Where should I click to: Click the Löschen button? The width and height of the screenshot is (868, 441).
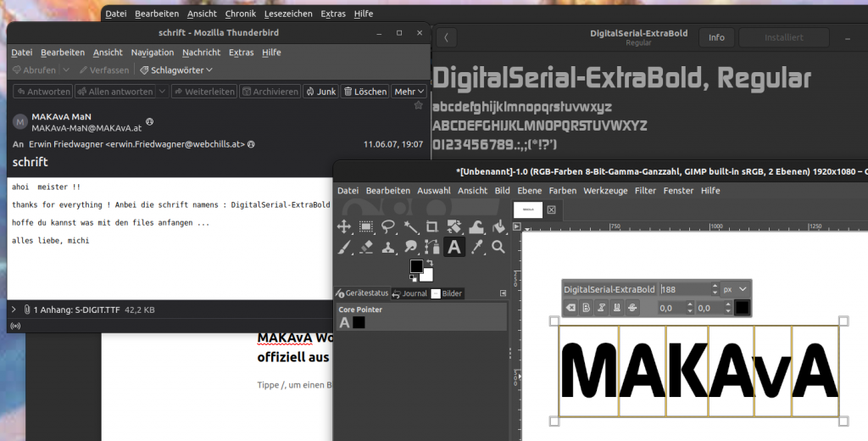click(x=364, y=92)
